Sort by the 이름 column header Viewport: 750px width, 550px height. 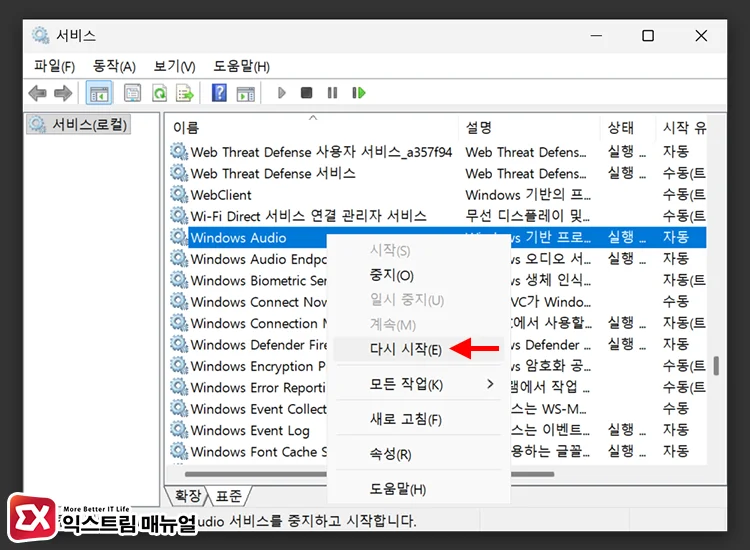pyautogui.click(x=313, y=127)
